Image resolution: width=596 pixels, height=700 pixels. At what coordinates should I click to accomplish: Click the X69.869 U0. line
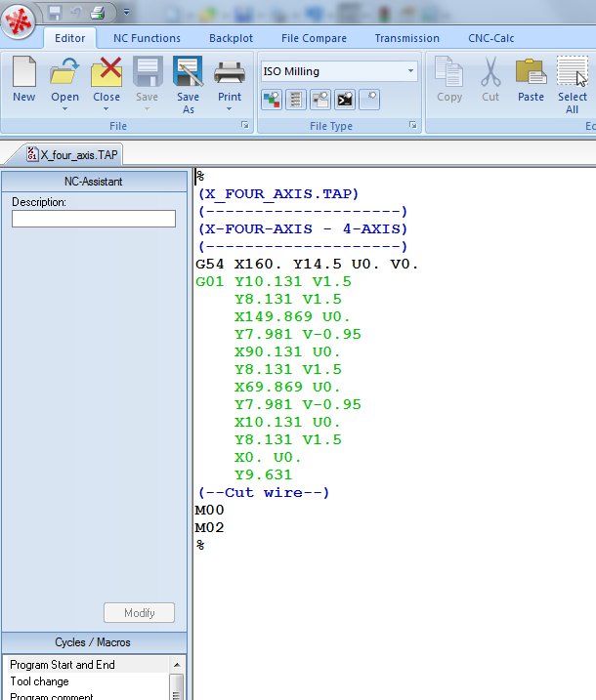click(x=287, y=387)
